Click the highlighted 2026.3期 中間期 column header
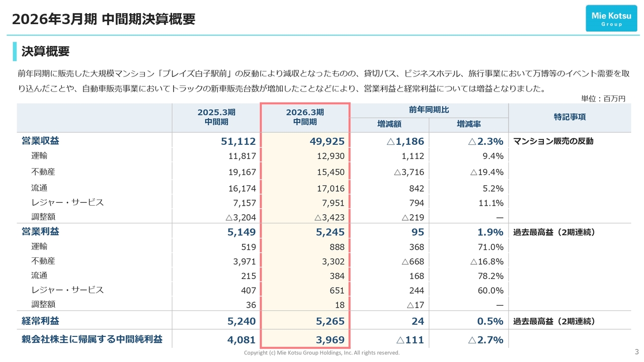 tap(304, 117)
